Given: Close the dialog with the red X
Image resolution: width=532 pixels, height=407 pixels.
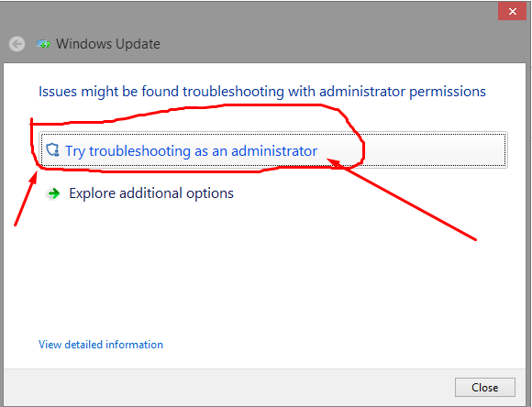Looking at the screenshot, I should (x=512, y=11).
